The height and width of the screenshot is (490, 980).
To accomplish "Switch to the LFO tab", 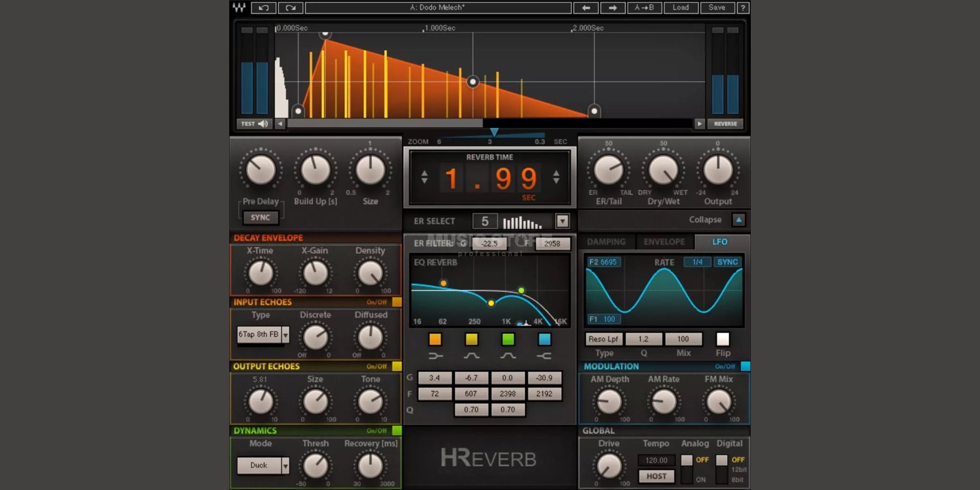I will click(720, 242).
